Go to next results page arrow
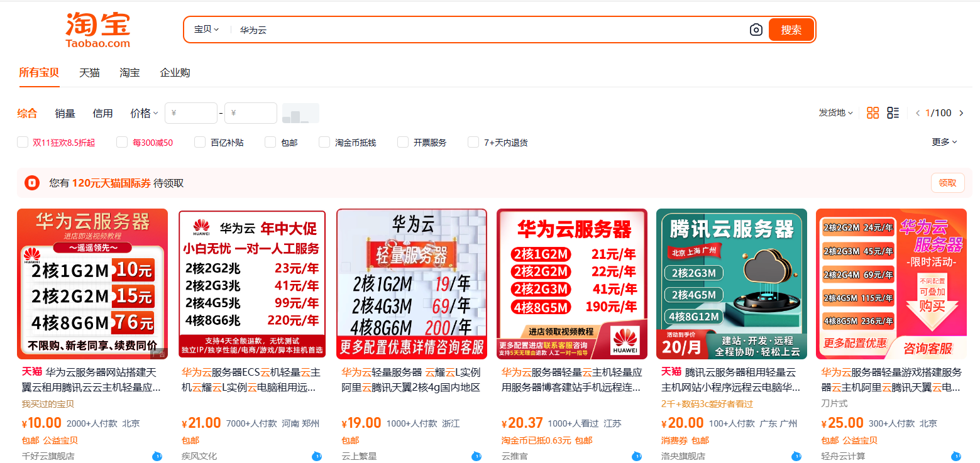The height and width of the screenshot is (463, 980). 960,113
